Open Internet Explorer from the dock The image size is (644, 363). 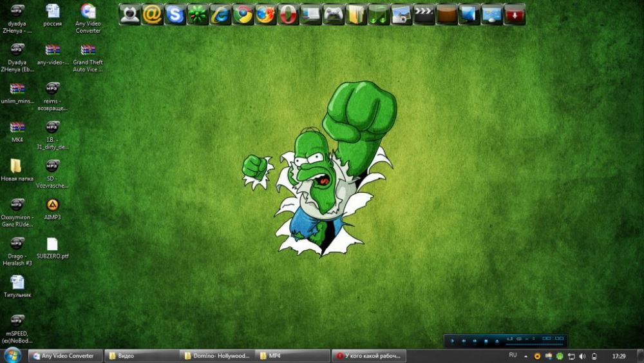[x=220, y=14]
